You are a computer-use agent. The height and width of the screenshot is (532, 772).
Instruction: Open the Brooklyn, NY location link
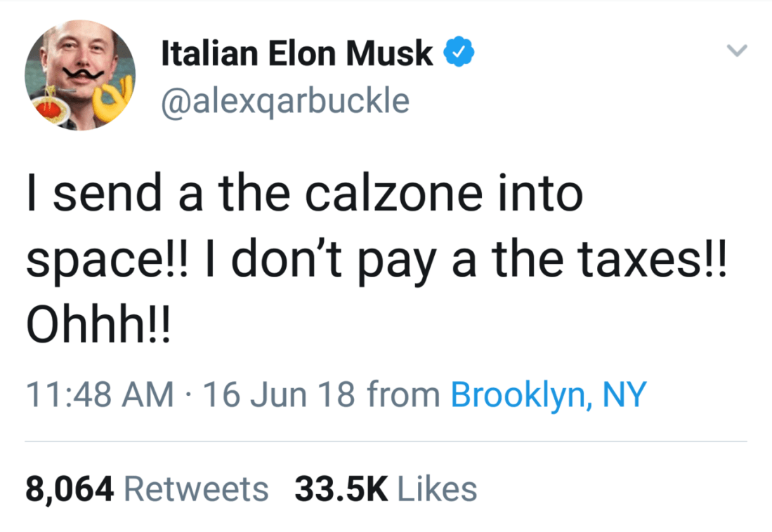(x=547, y=394)
